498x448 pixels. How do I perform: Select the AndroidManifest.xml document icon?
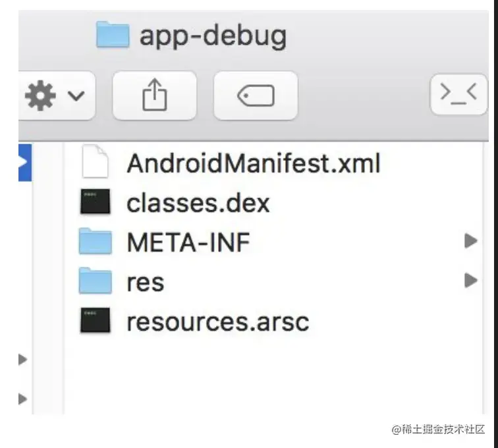coord(95,161)
